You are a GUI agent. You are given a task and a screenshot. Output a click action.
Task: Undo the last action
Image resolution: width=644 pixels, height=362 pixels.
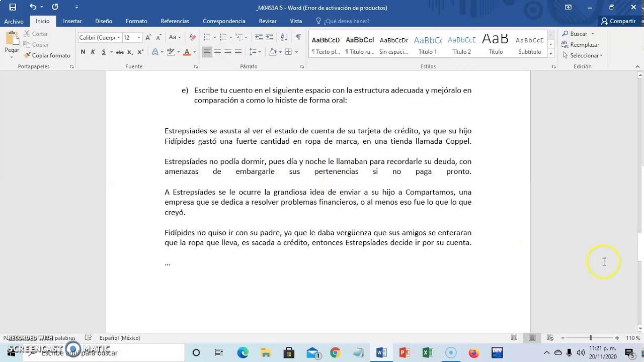(x=33, y=7)
